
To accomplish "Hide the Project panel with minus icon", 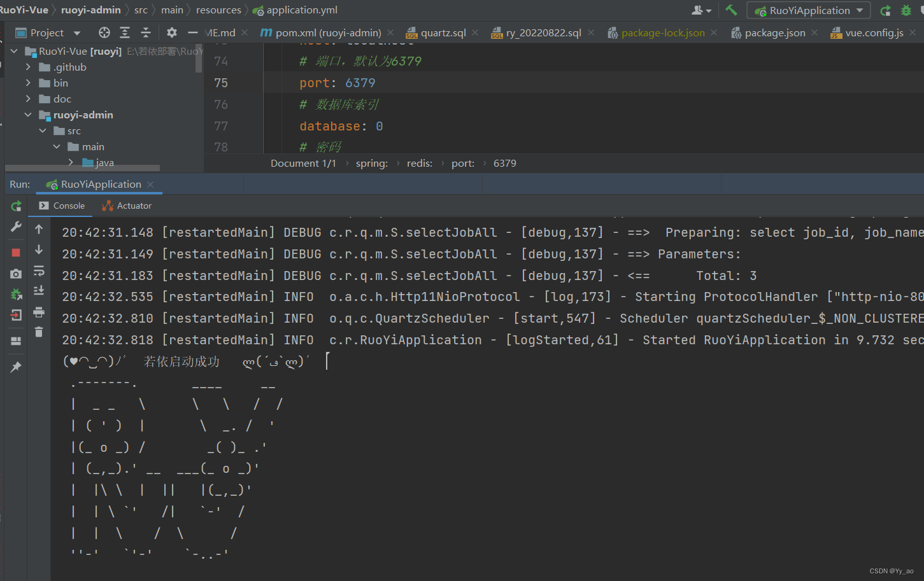I will (x=193, y=32).
